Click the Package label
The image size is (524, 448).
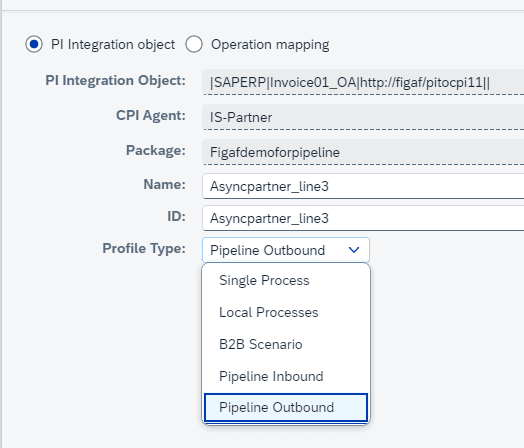(156, 150)
